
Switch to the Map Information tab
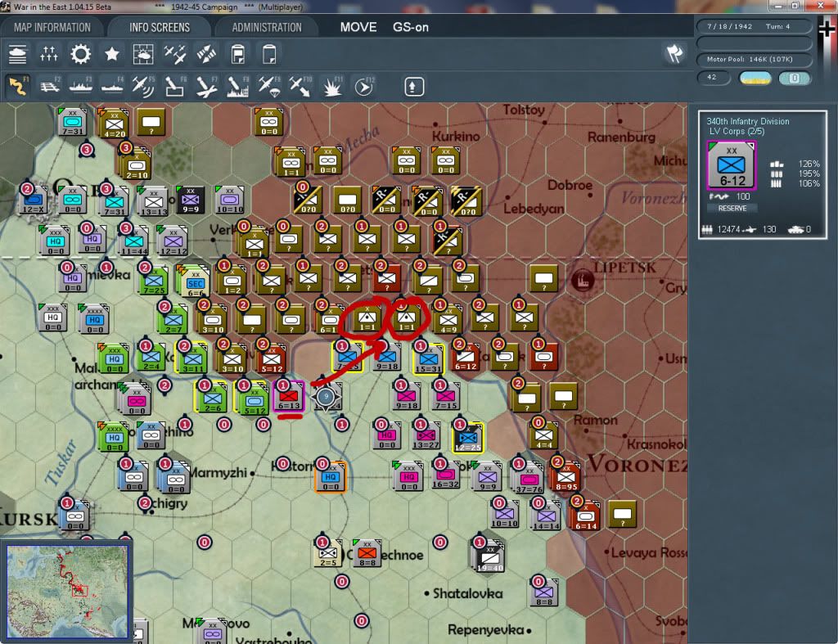click(x=52, y=27)
